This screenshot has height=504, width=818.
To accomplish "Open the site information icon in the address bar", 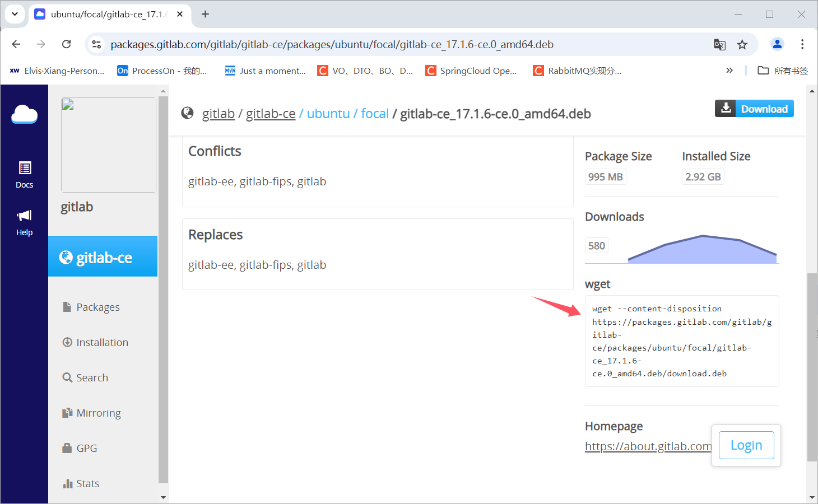I will coord(97,44).
